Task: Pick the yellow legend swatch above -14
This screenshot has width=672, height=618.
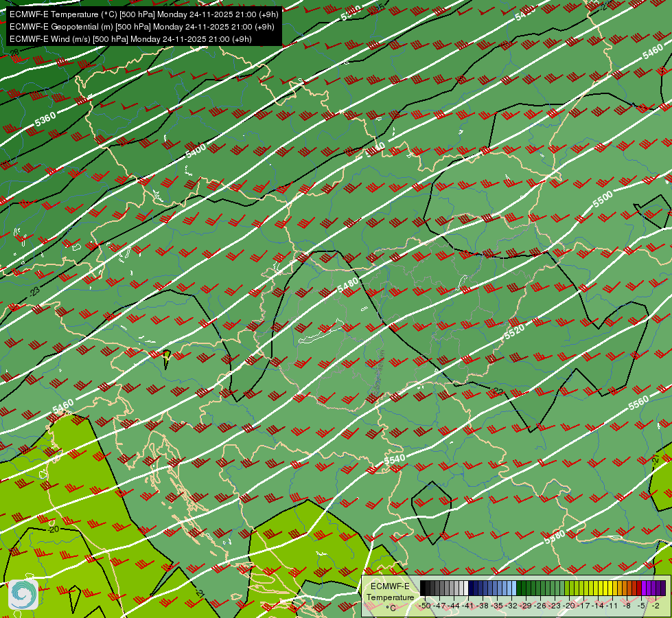Action: point(601,588)
